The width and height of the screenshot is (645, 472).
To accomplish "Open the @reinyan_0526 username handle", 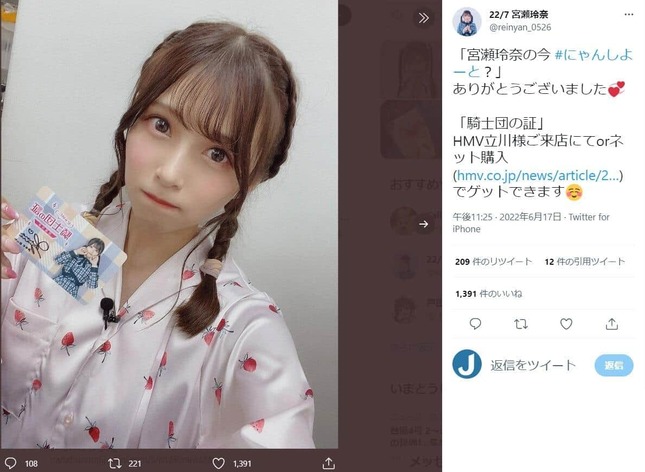I will pos(520,27).
